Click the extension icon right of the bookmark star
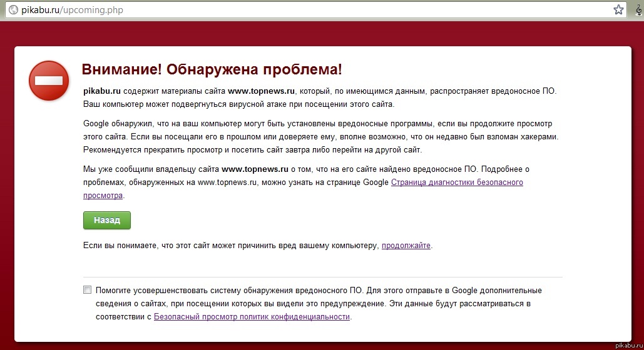Viewport: 644px width, 350px height. pos(639,10)
